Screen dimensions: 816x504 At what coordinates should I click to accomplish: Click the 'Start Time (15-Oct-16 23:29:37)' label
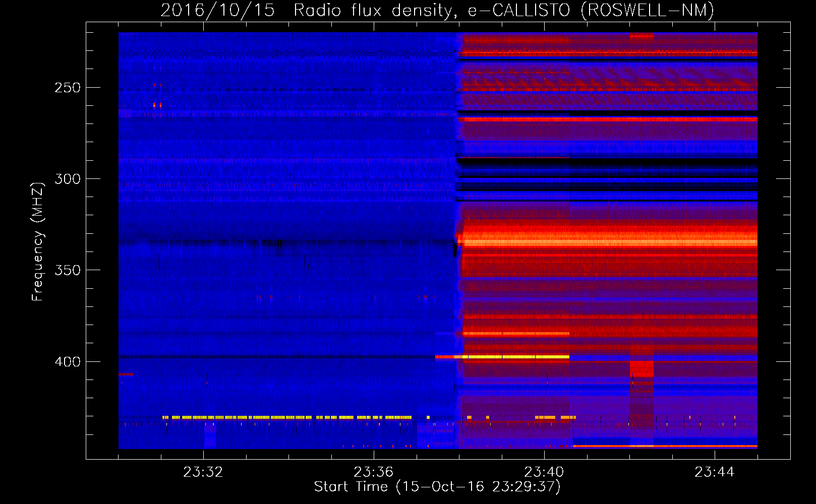pyautogui.click(x=437, y=486)
